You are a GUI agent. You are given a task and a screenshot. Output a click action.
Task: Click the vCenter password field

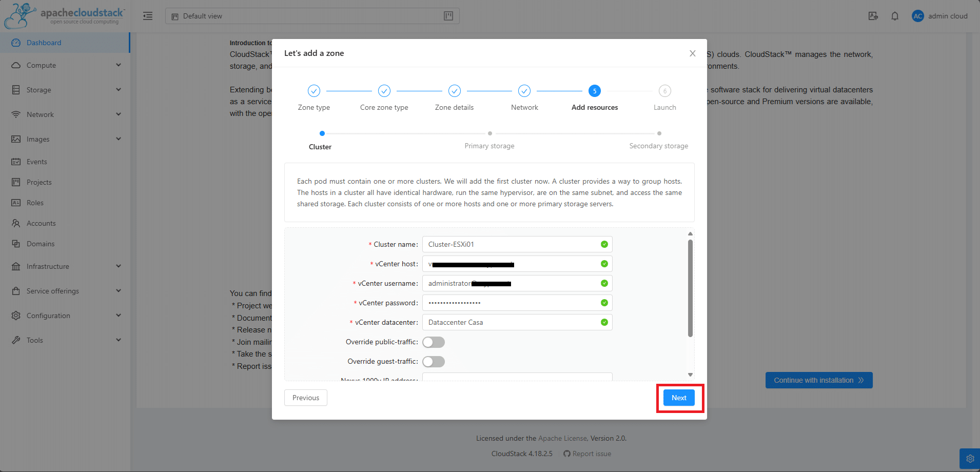[517, 303]
